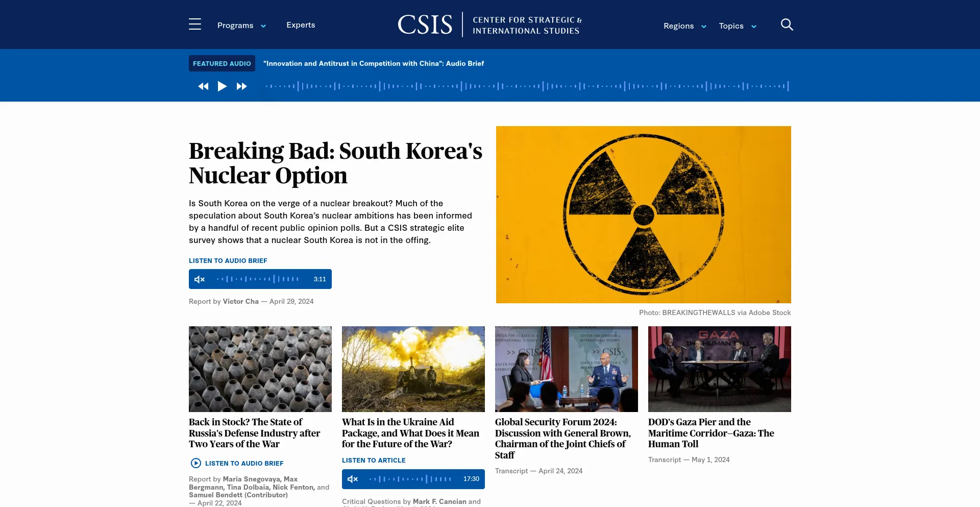Click photo credit BREAKINGTHEWALLS via Adobe Stock
Image resolution: width=980 pixels, height=507 pixels.
[715, 312]
